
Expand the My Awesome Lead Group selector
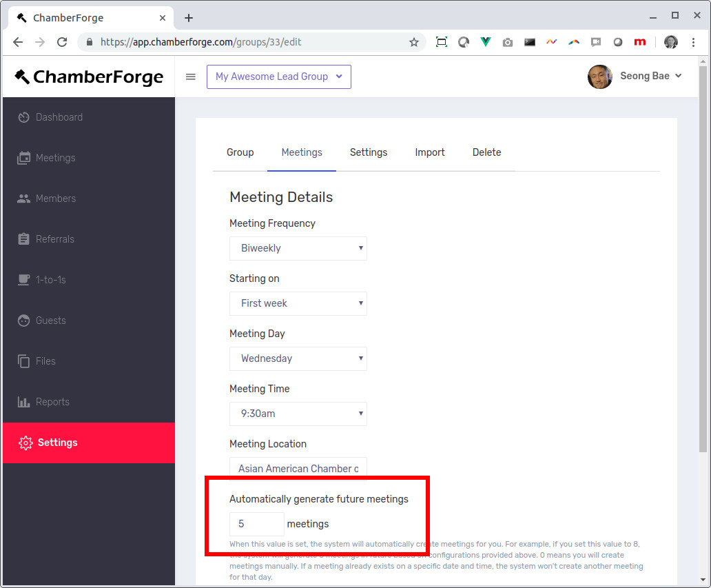(278, 77)
